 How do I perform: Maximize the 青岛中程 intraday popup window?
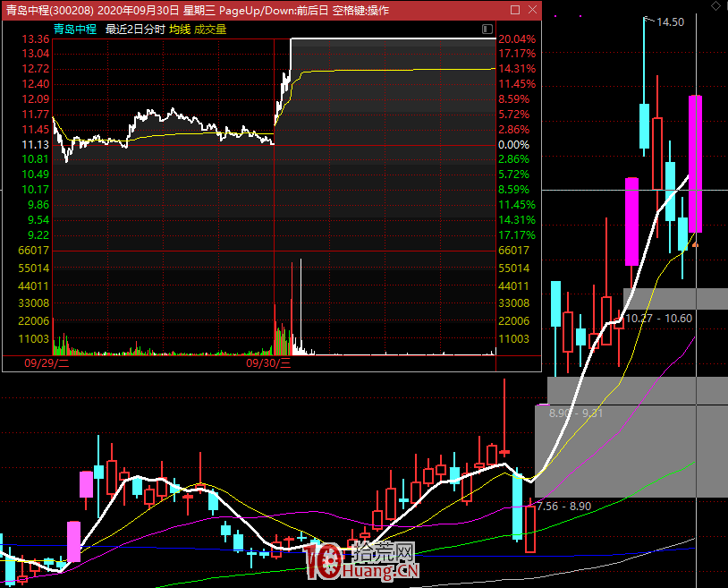515,10
